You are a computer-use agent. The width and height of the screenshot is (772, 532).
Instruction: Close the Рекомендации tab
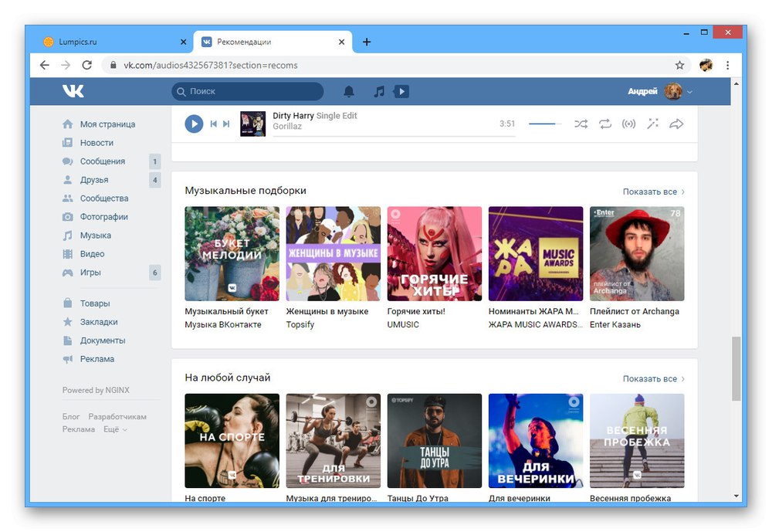click(x=341, y=42)
